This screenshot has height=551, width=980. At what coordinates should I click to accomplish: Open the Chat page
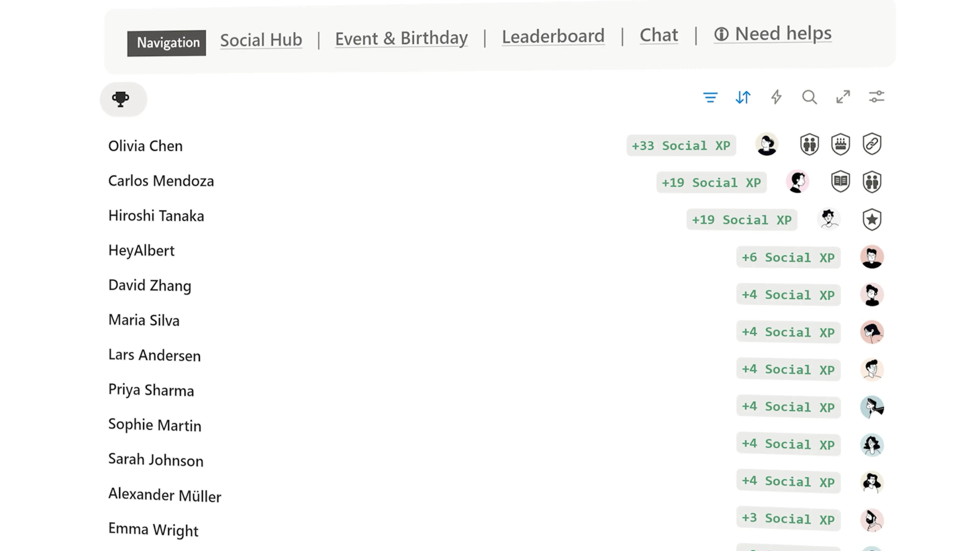(658, 35)
